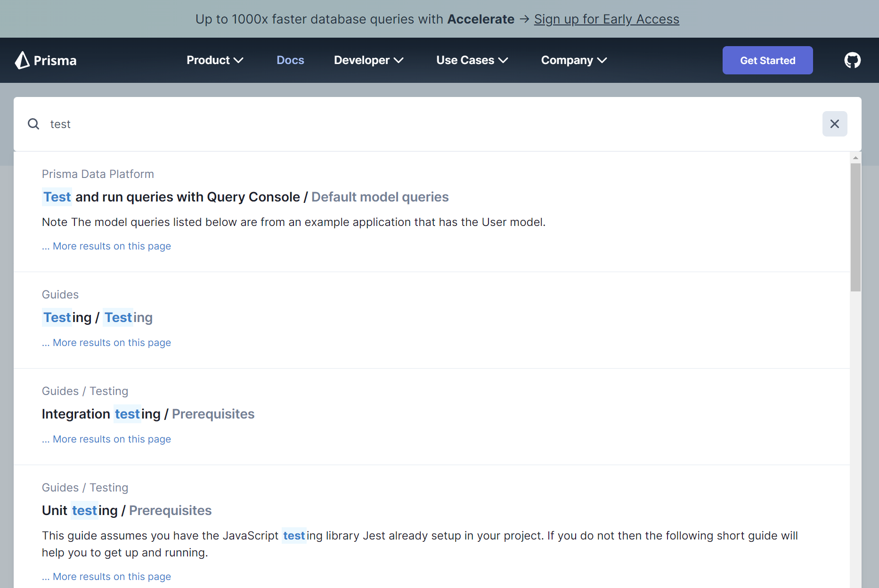Click the search magnifier icon
This screenshot has width=879, height=588.
[x=33, y=123]
